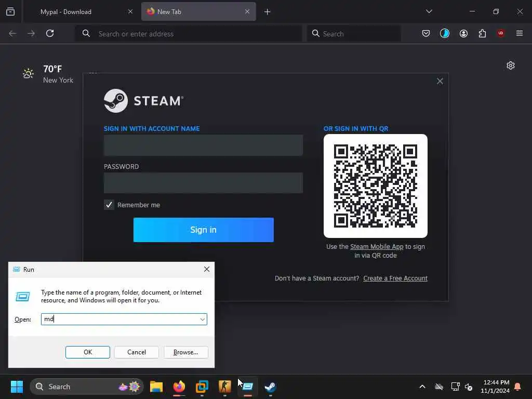Close the New Tab tab
The height and width of the screenshot is (399, 532).
click(x=247, y=11)
